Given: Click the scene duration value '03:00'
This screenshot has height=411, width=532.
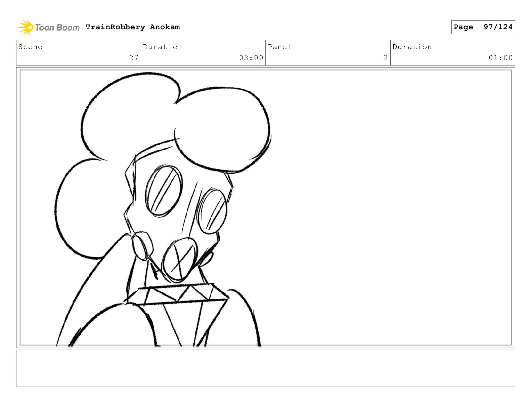Looking at the screenshot, I should coord(251,58).
